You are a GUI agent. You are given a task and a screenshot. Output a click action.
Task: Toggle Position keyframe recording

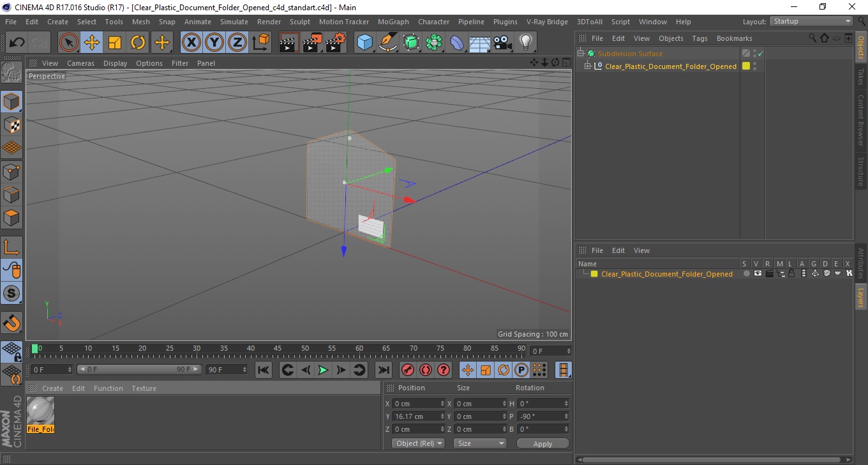click(468, 370)
